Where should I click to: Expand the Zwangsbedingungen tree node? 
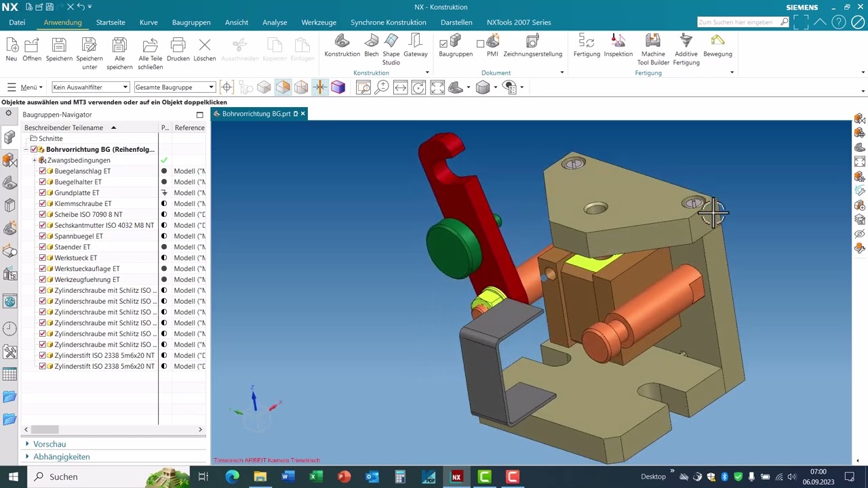click(x=35, y=161)
